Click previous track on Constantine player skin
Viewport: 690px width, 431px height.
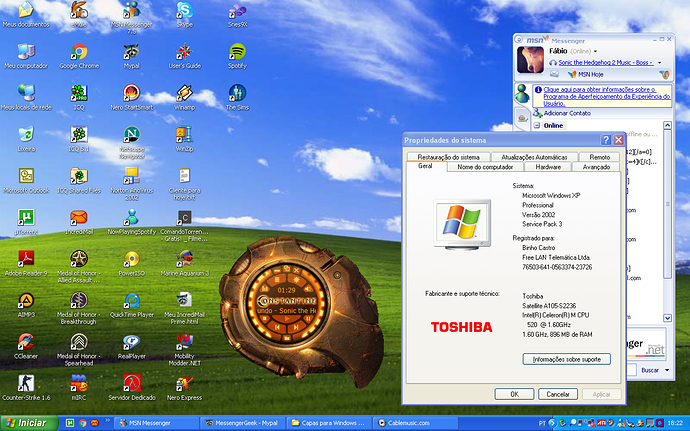click(x=277, y=328)
